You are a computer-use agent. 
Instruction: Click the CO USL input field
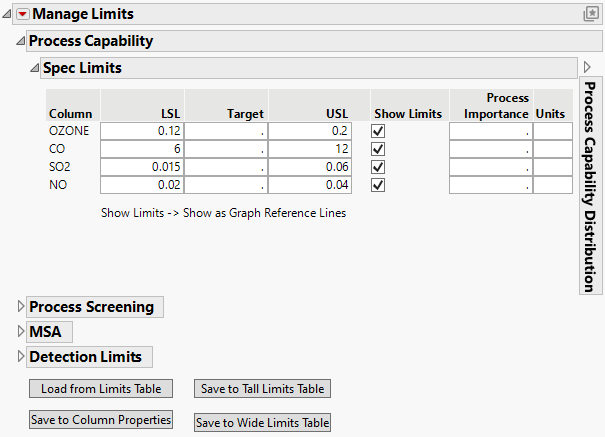(310, 149)
